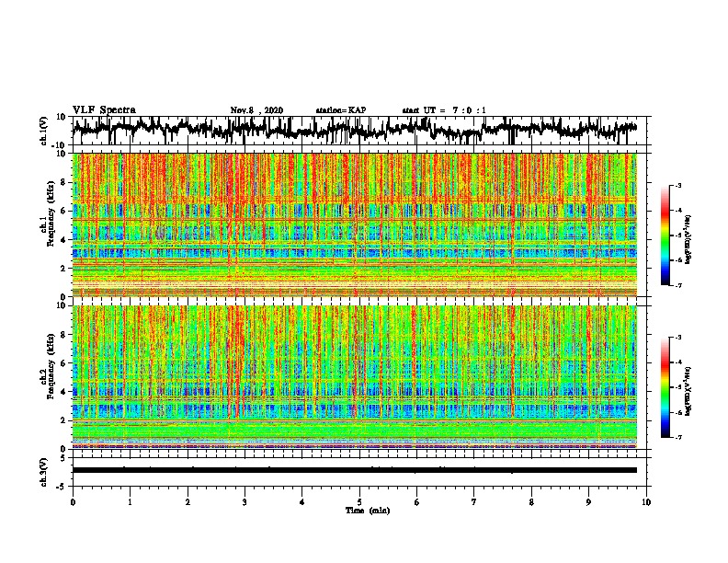This screenshot has width=728, height=563.
Task: Click the "VLF Spectra" plot title
Action: (104, 110)
